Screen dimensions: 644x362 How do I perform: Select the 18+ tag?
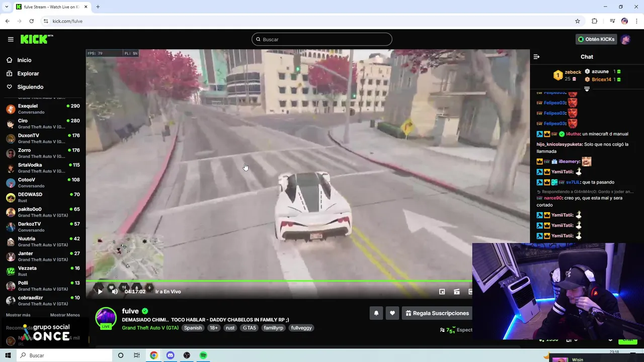214,328
